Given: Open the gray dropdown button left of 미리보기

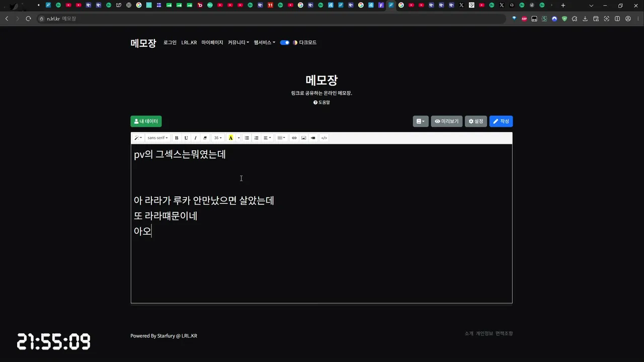Looking at the screenshot, I should [421, 121].
